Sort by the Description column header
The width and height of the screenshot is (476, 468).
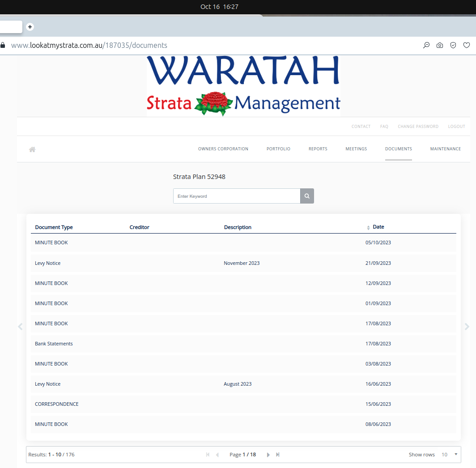[238, 227]
